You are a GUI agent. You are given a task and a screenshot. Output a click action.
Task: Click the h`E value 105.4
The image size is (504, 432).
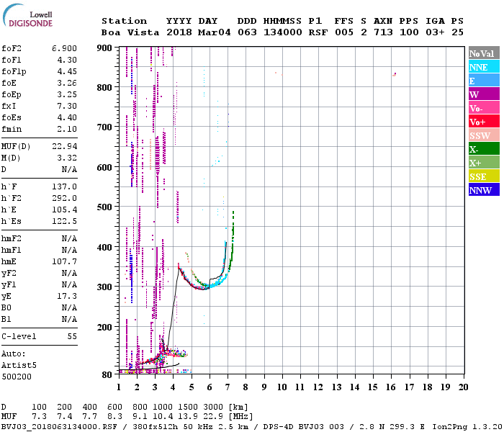64,210
